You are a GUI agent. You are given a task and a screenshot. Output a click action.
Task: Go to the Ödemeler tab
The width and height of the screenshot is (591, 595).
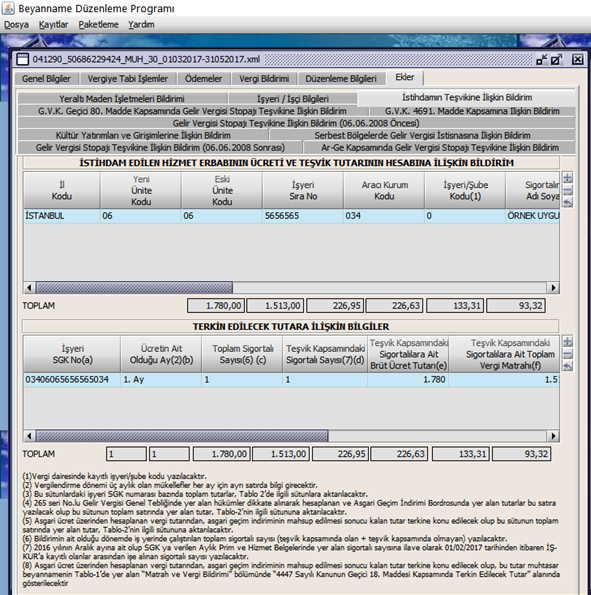(203, 79)
